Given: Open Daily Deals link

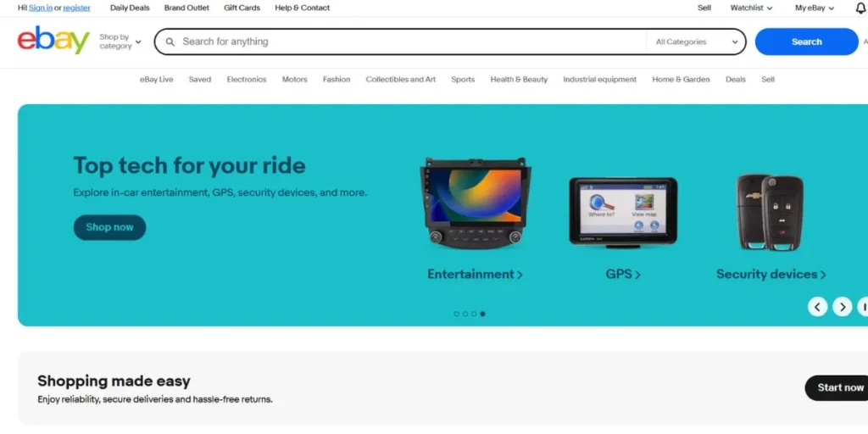Looking at the screenshot, I should pos(130,8).
